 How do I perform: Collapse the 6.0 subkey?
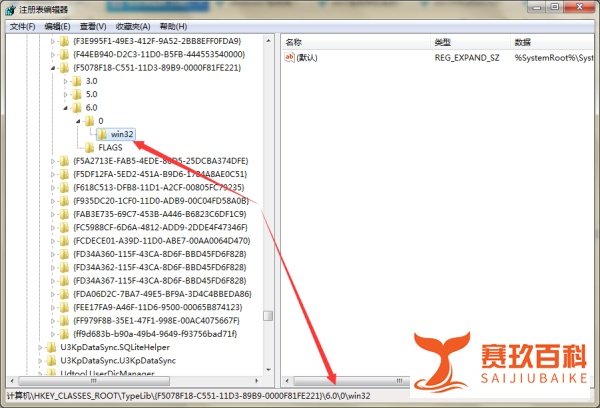65,108
